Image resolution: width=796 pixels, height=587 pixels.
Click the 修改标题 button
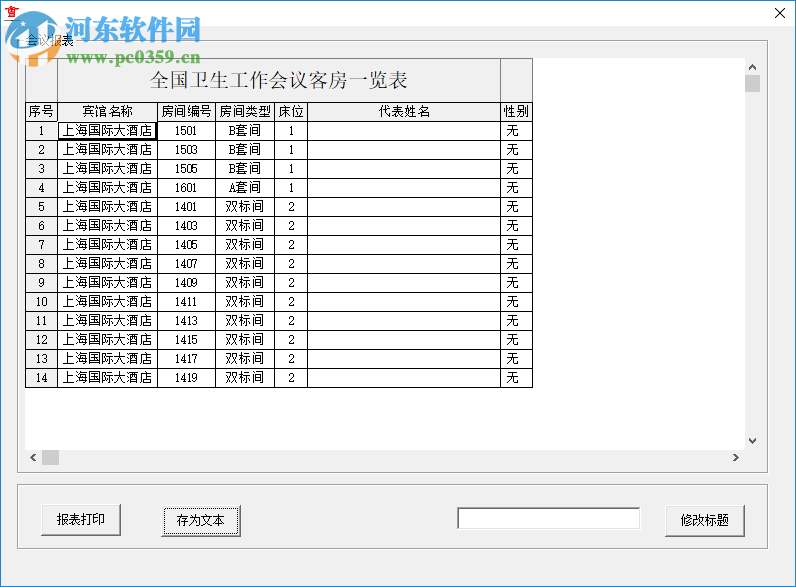tap(705, 520)
